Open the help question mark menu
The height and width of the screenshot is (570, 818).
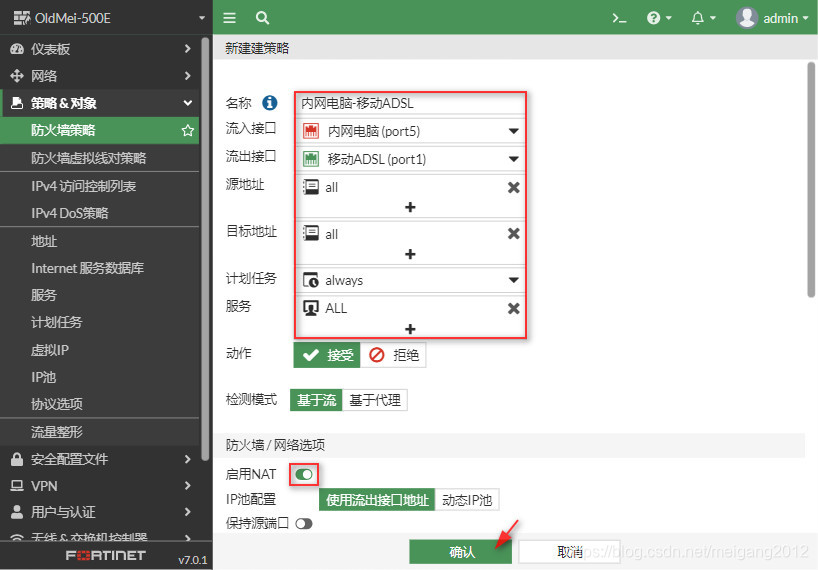click(x=659, y=18)
